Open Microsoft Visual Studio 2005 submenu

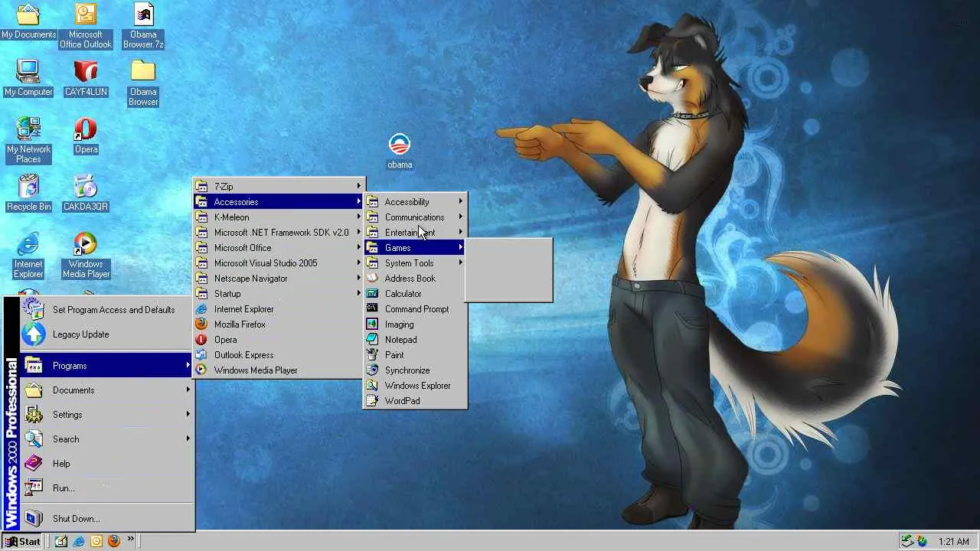[279, 263]
